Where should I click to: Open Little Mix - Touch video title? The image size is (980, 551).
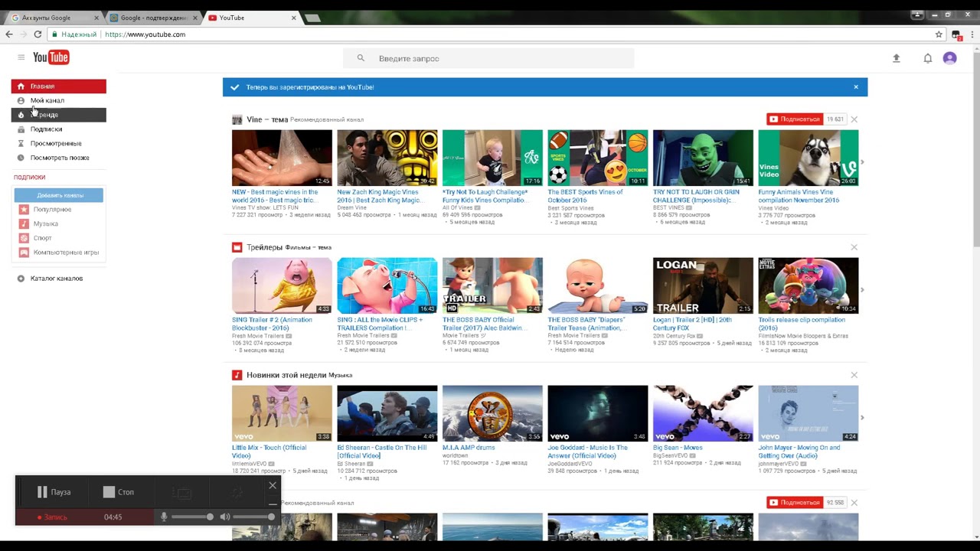point(269,452)
